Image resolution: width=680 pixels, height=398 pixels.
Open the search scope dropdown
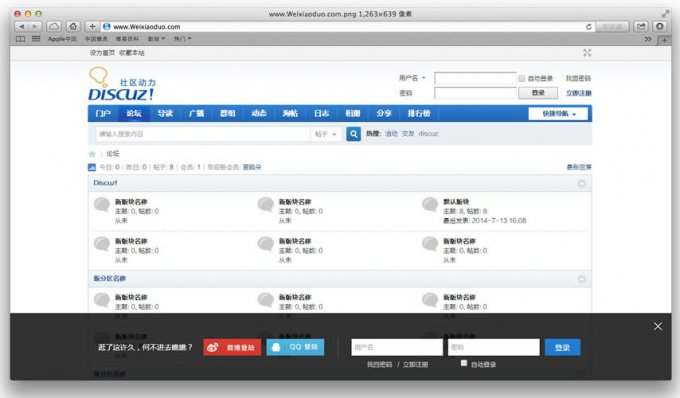[x=326, y=134]
